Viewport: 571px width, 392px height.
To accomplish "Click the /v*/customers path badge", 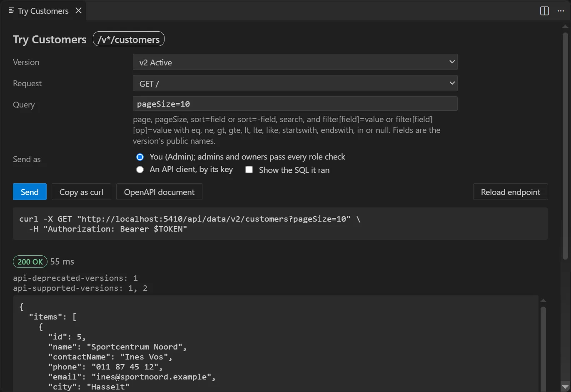I will (x=129, y=39).
